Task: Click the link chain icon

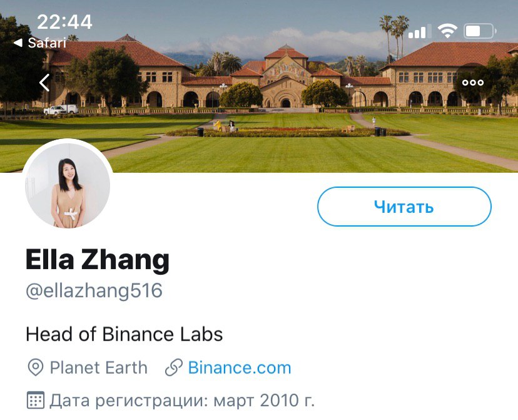Action: (174, 367)
